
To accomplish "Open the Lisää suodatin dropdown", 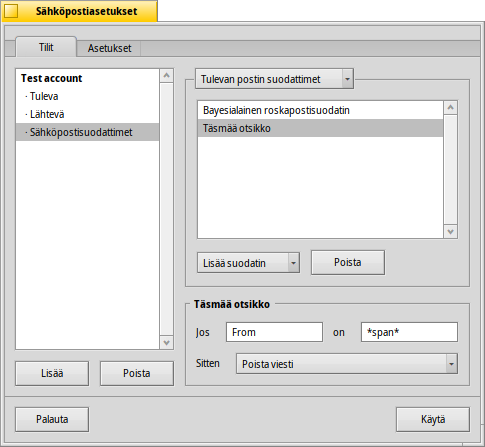I will pos(248,263).
